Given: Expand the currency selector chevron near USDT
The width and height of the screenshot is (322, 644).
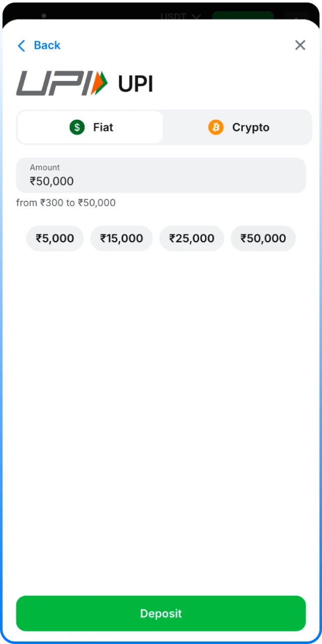Looking at the screenshot, I should pos(196,17).
